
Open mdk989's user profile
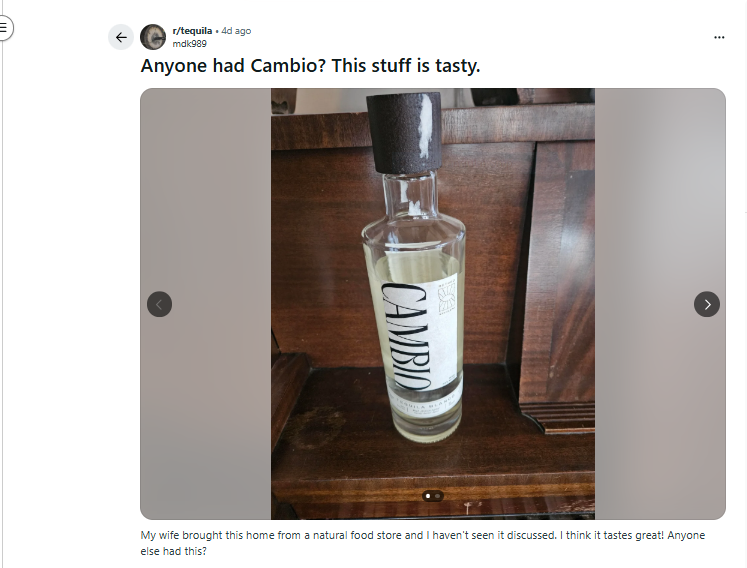pos(190,43)
